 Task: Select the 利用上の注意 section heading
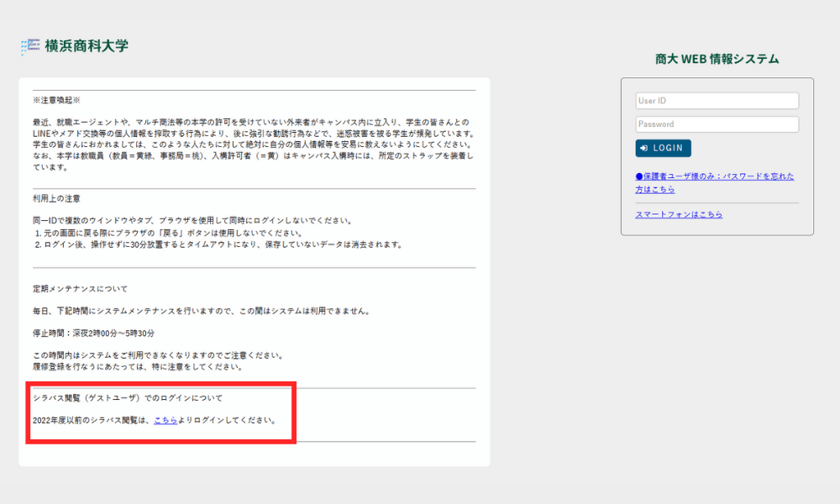(x=56, y=198)
